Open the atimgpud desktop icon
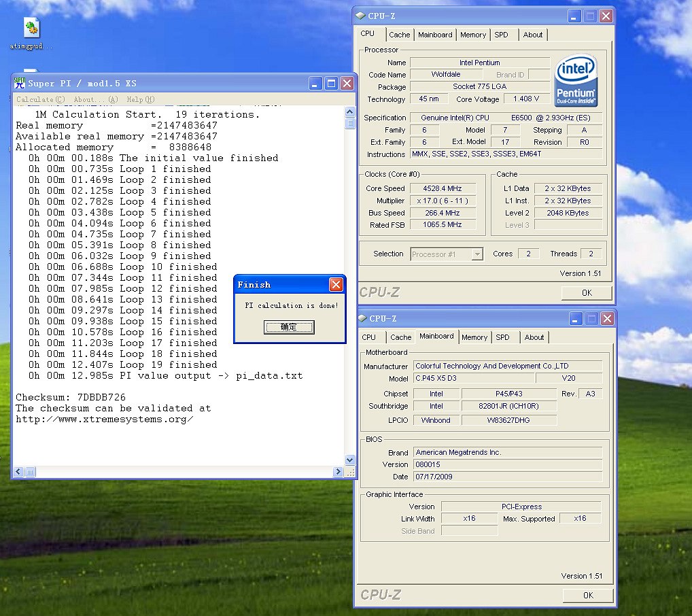Image resolution: width=692 pixels, height=616 pixels. click(x=31, y=33)
